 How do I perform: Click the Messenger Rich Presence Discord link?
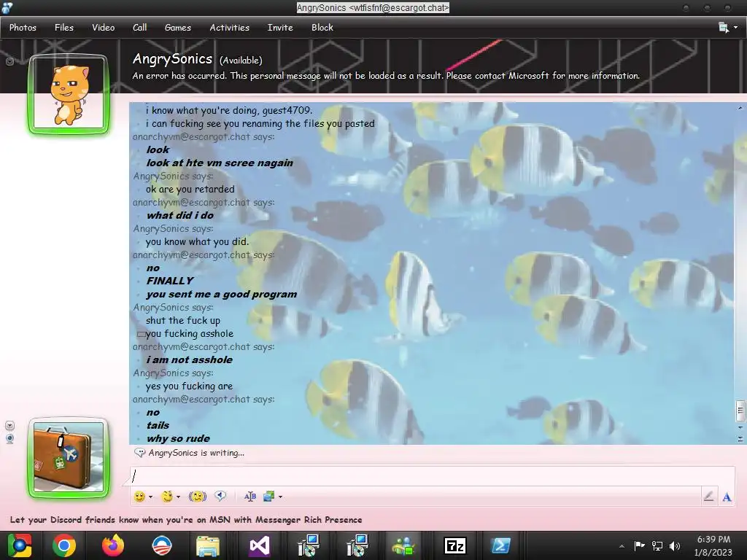(186, 519)
